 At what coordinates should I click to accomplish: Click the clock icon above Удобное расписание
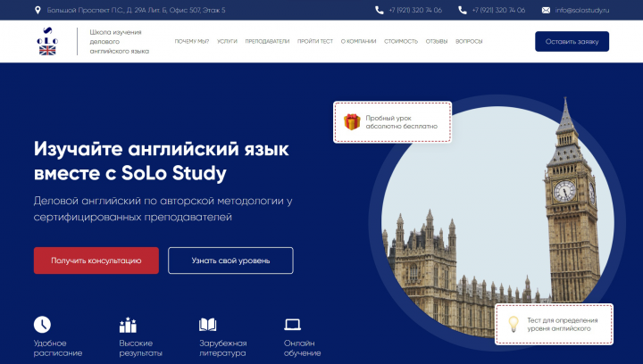coord(42,324)
